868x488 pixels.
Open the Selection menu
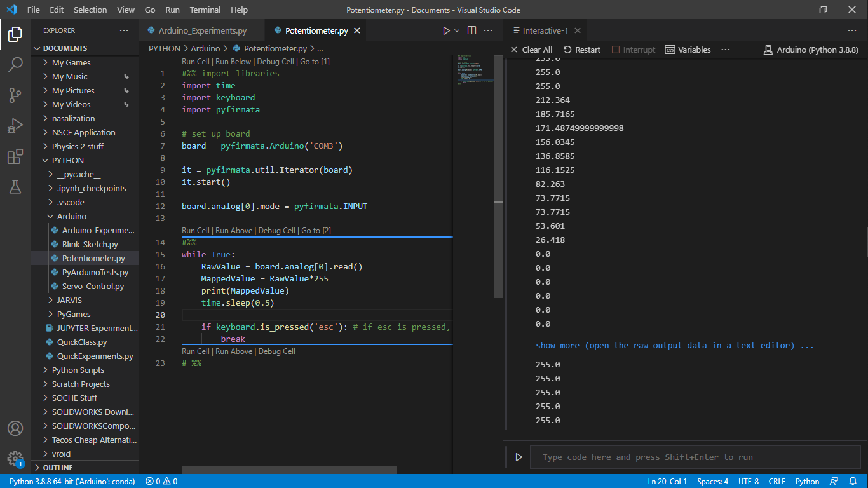[x=90, y=10]
